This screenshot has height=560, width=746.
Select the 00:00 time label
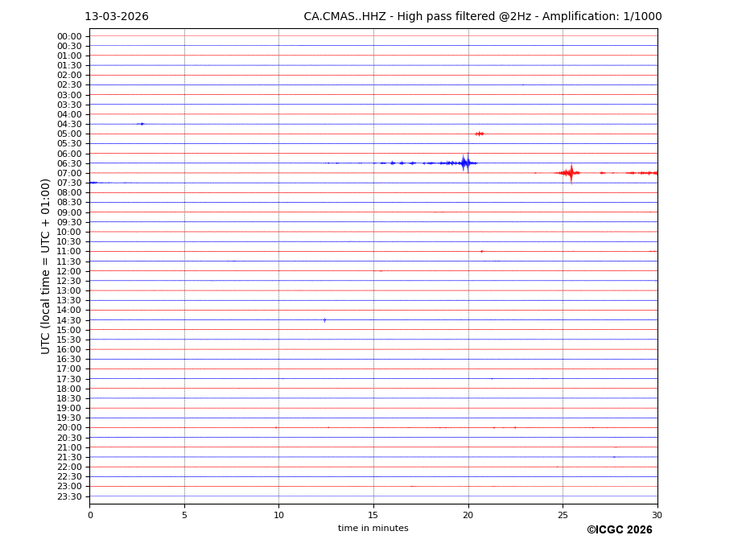(x=69, y=36)
